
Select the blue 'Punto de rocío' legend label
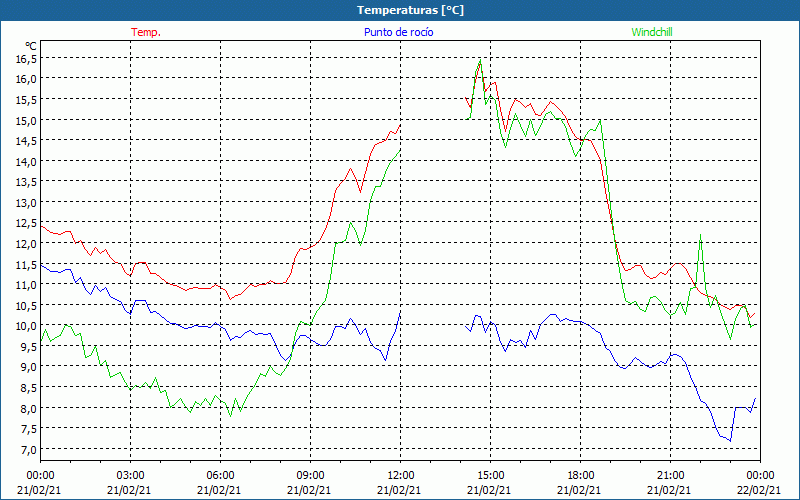click(x=398, y=32)
